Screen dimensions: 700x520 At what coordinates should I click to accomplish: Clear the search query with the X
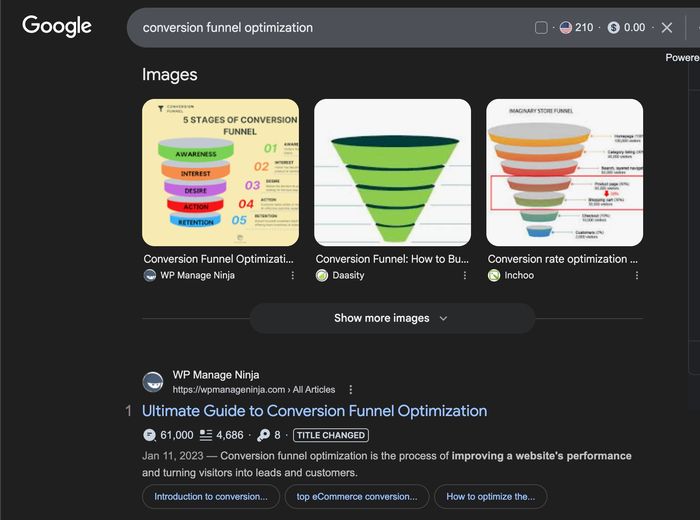[x=667, y=28]
